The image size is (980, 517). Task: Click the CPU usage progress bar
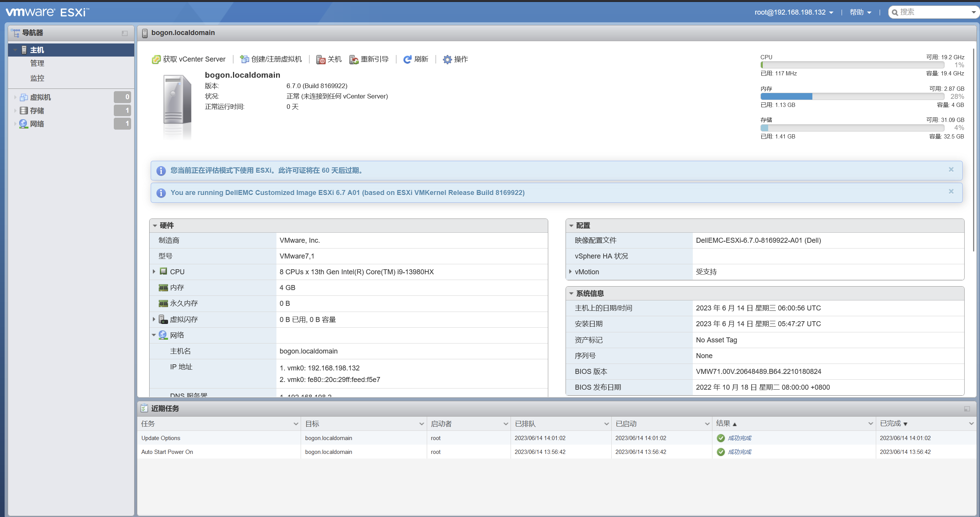click(x=852, y=65)
